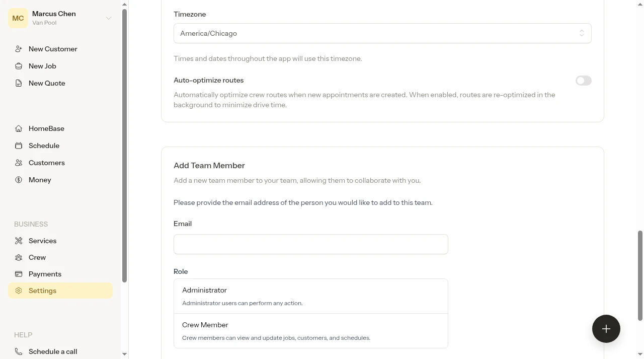
Task: Click the Timezone selector up-down arrows
Action: click(x=582, y=33)
